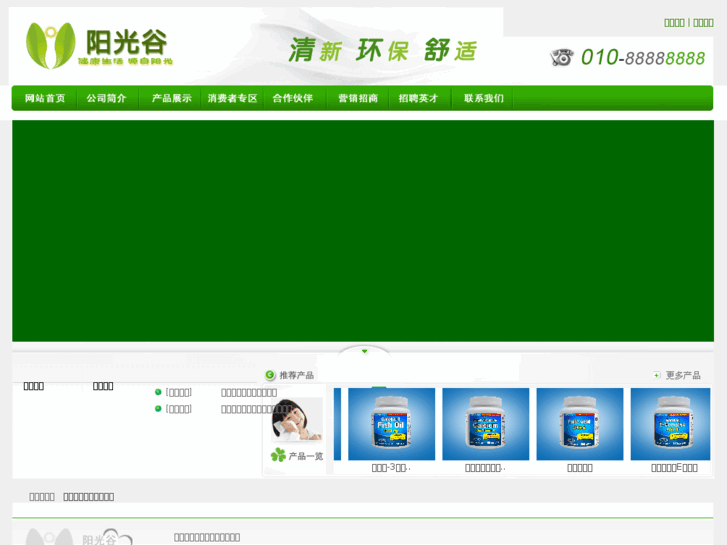Open 产品展示 in navigation bar
Image resolution: width=727 pixels, height=545 pixels.
pyautogui.click(x=172, y=98)
